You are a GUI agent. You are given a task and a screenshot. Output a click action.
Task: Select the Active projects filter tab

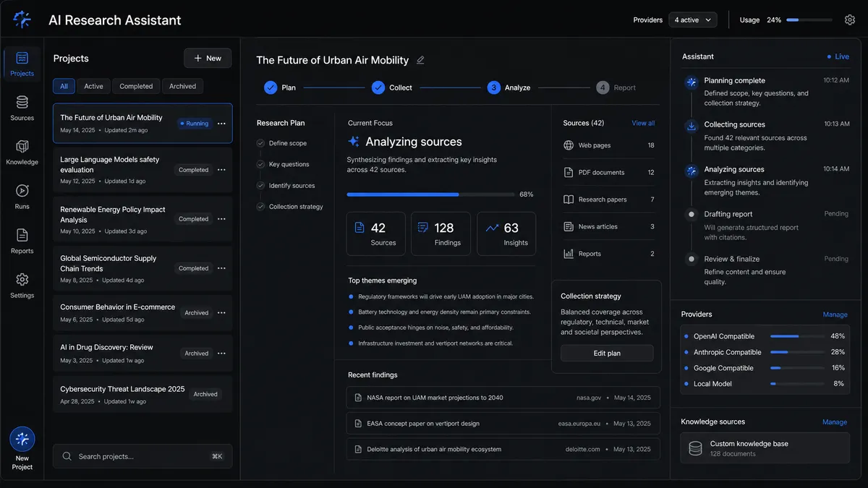[x=93, y=86]
